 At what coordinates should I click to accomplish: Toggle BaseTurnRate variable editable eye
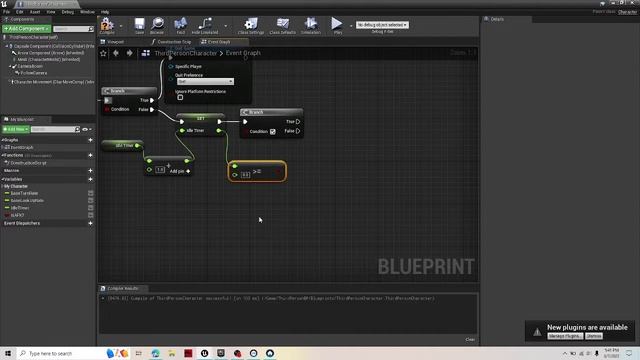point(91,193)
